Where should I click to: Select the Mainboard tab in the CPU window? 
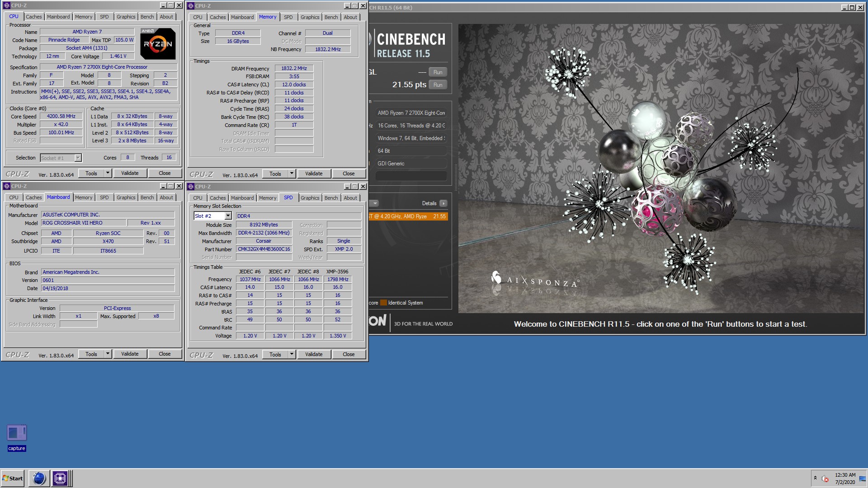tap(58, 17)
